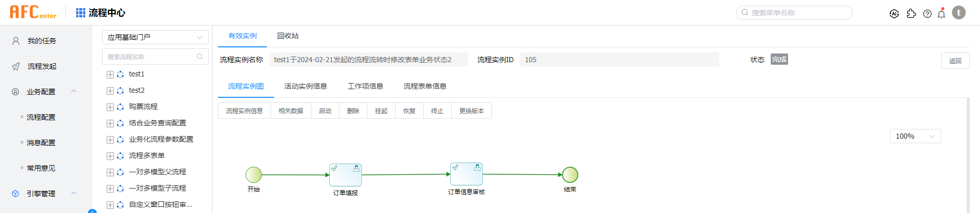This screenshot has height=213, width=980.
Task: Click the 搜索流程名称 search field
Action: [x=151, y=57]
